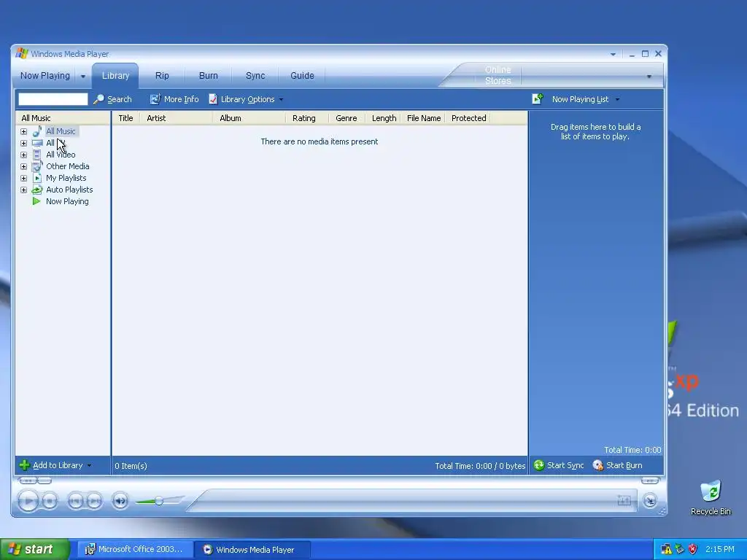Click the Windows Start button
The height and width of the screenshot is (560, 747).
point(34,549)
